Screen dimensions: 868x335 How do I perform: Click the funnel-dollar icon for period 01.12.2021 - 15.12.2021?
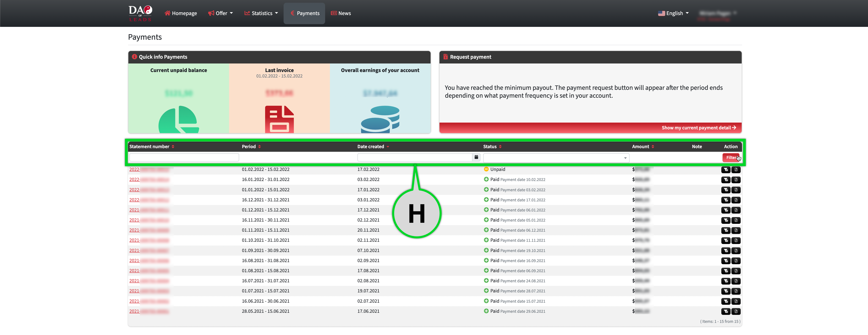tap(726, 210)
